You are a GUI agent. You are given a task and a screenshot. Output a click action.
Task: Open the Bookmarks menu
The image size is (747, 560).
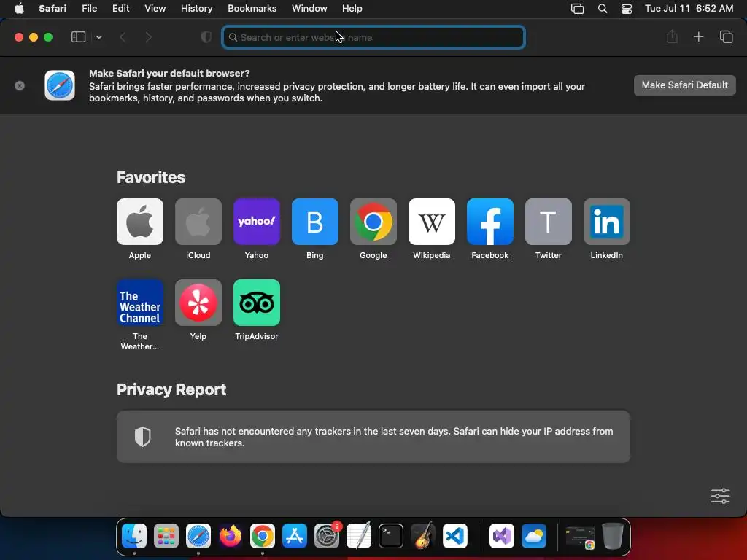(252, 8)
